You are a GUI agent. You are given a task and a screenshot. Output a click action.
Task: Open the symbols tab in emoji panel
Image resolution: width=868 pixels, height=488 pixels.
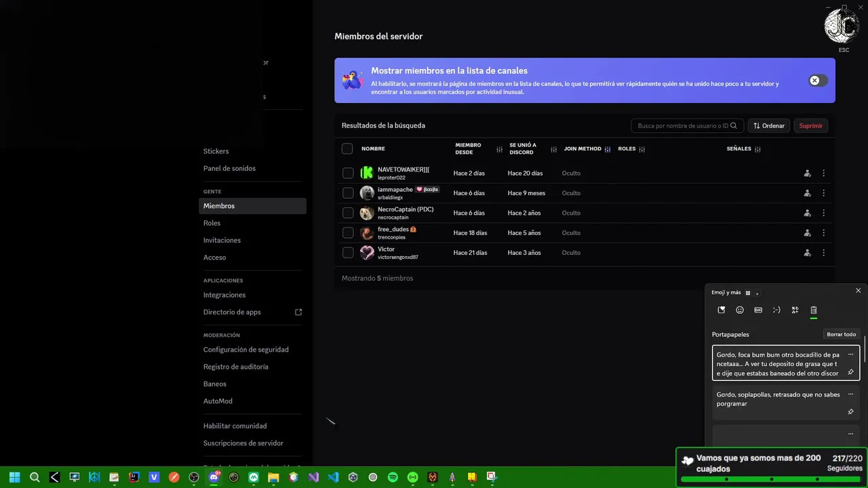coord(795,310)
